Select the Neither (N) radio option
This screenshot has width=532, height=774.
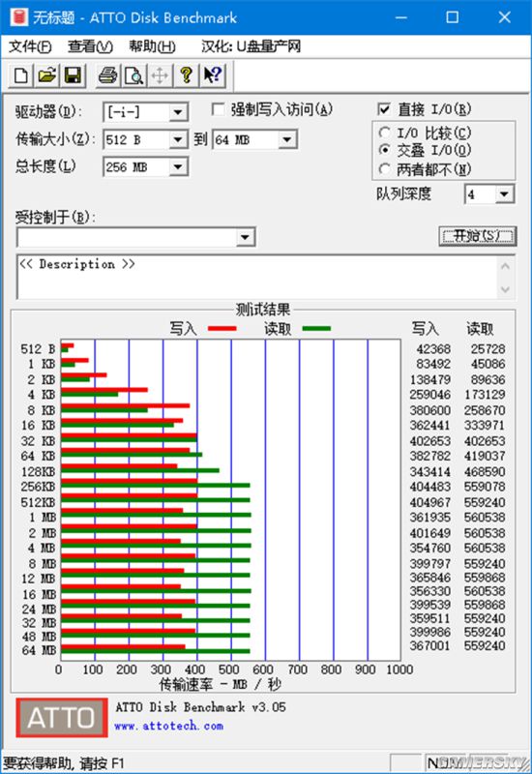[384, 169]
